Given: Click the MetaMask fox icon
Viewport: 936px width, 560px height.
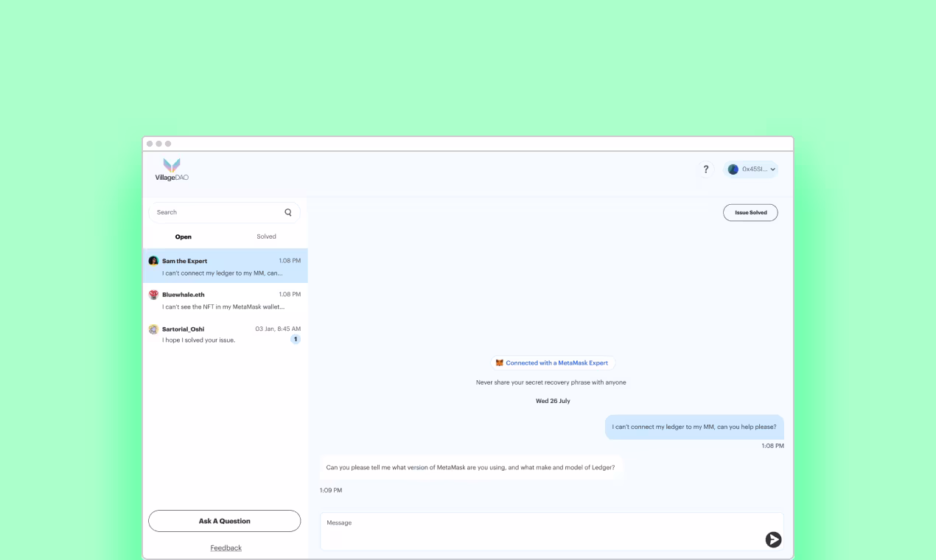Looking at the screenshot, I should [500, 363].
